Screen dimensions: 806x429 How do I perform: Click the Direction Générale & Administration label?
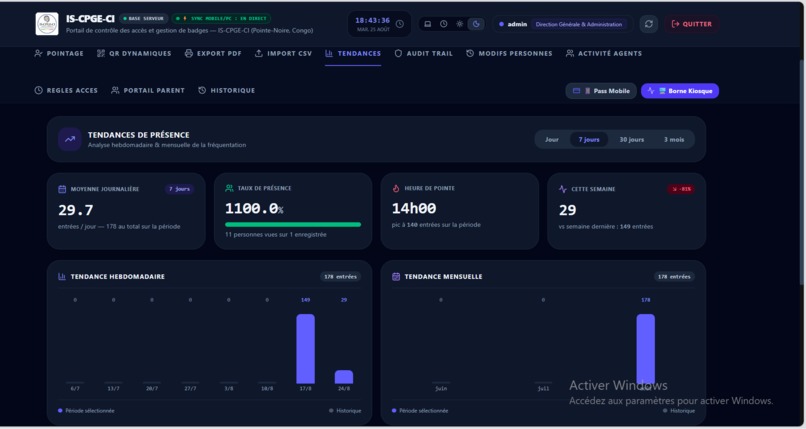578,24
